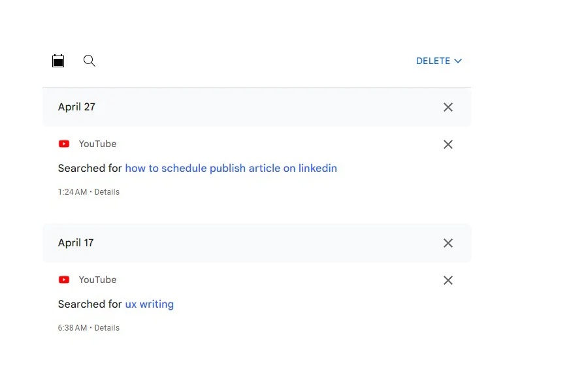This screenshot has height=392, width=588.
Task: Delete all activity from April 17
Action: (x=448, y=243)
